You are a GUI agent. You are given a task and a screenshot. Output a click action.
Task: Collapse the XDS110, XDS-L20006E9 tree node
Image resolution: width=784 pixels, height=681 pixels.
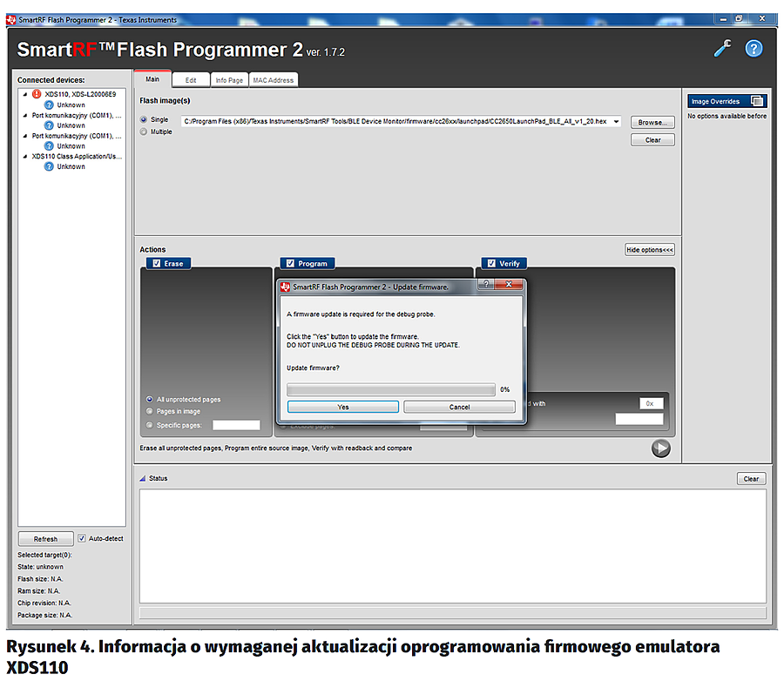[24, 94]
